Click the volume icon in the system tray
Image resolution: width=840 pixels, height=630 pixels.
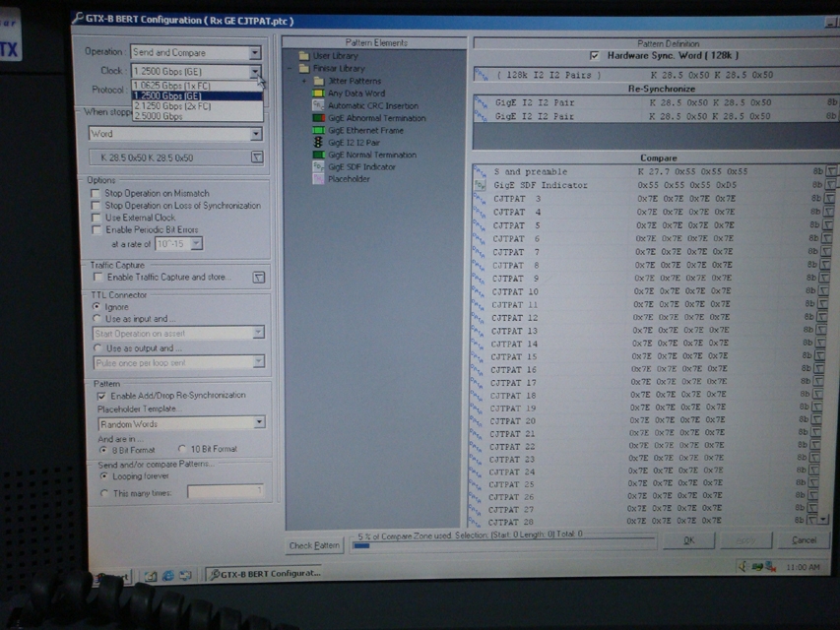tap(743, 566)
